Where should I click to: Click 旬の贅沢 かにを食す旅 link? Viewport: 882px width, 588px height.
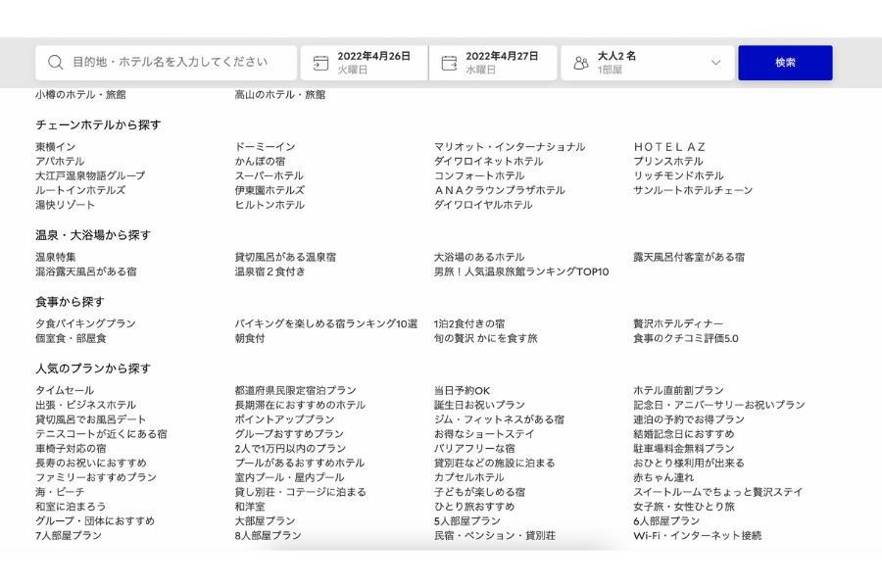485,338
